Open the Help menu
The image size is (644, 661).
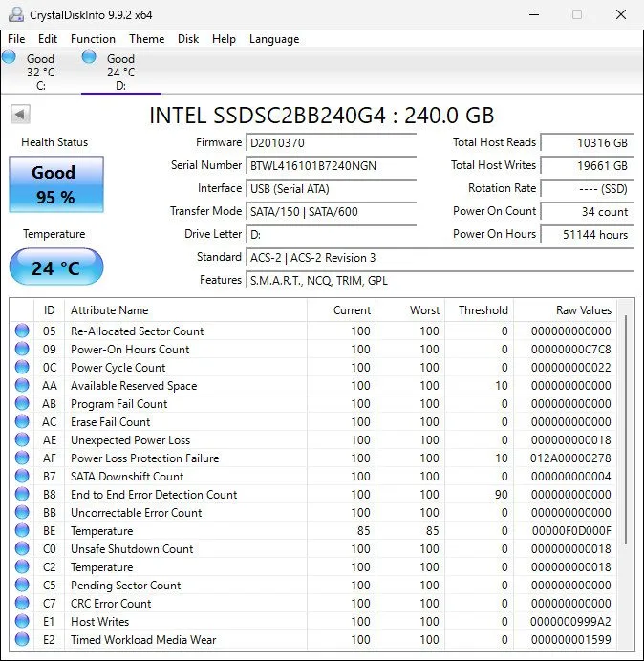point(224,39)
